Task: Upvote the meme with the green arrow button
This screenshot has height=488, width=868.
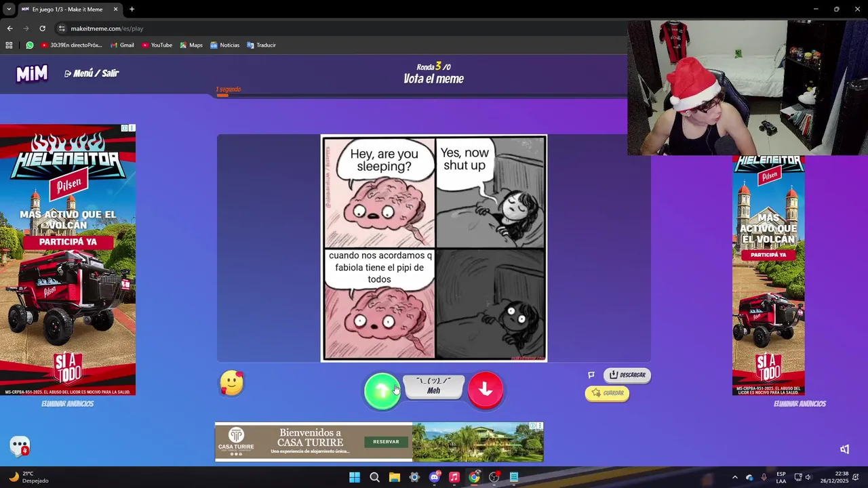Action: point(382,390)
